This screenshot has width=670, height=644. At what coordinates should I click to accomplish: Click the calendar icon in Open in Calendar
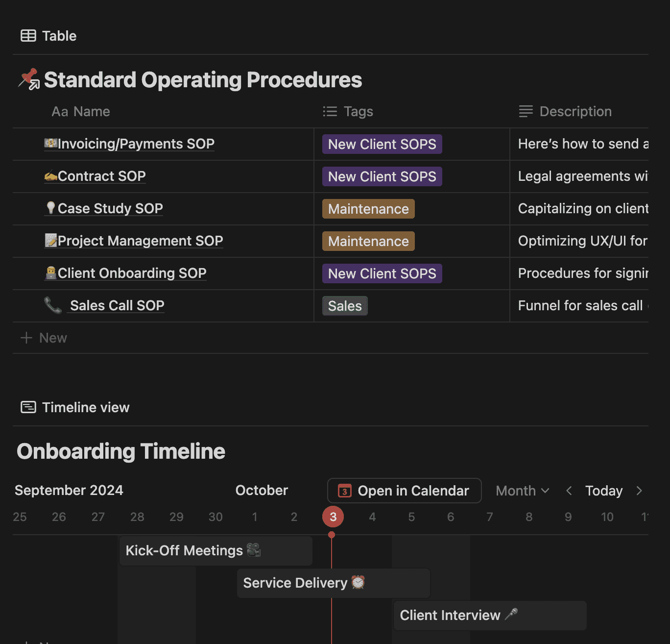[345, 491]
